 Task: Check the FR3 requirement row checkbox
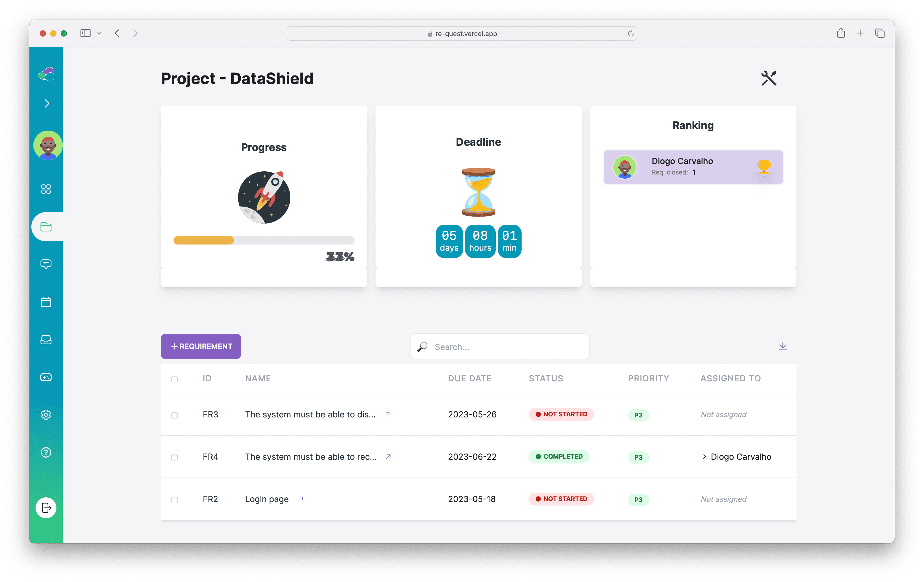point(175,415)
